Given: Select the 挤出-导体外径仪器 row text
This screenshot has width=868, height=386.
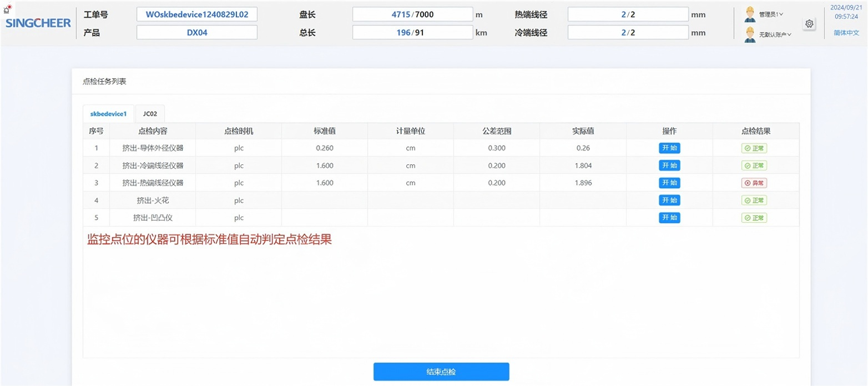Looking at the screenshot, I should click(x=153, y=148).
